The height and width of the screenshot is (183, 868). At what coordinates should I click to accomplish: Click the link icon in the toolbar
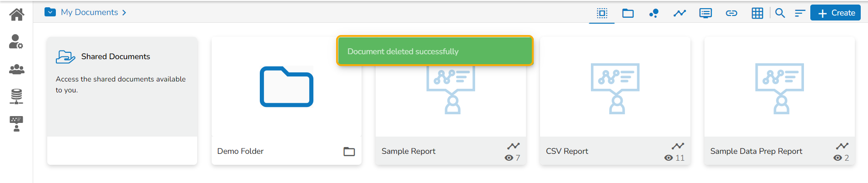coord(731,13)
